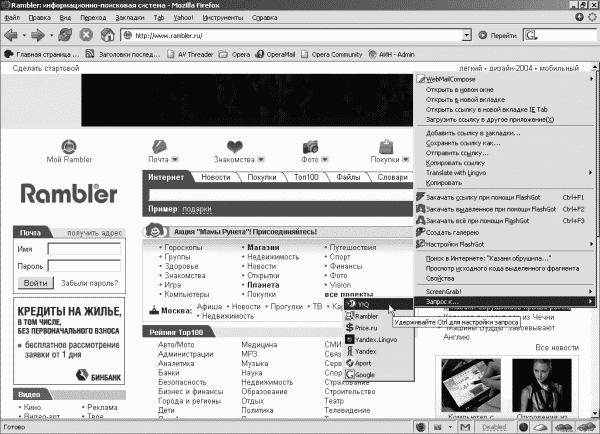Expand the Знакомства dropdown arrow
This screenshot has width=600, height=434.
pos(261,159)
